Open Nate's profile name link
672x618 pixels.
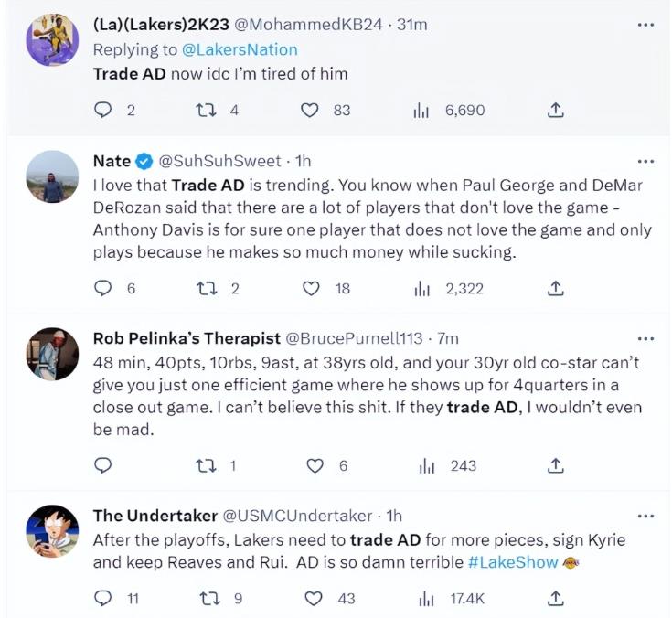point(112,161)
